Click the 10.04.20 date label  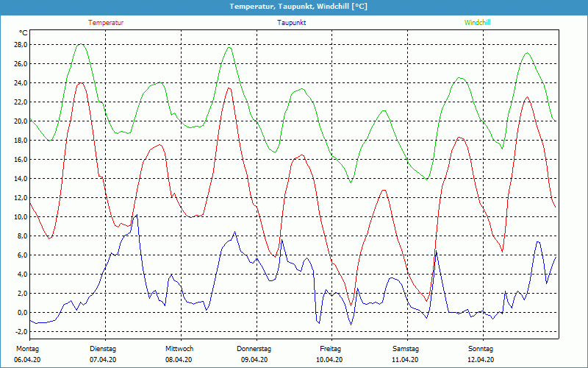pyautogui.click(x=329, y=360)
